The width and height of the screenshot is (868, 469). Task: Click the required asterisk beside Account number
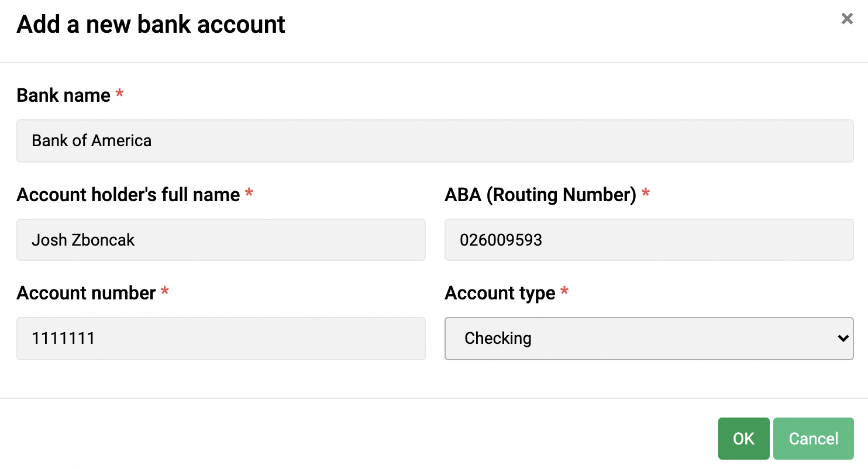[x=164, y=291]
